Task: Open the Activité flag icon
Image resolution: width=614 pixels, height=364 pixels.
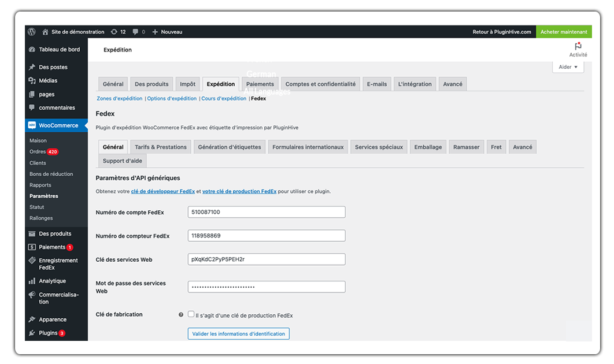Action: click(578, 46)
